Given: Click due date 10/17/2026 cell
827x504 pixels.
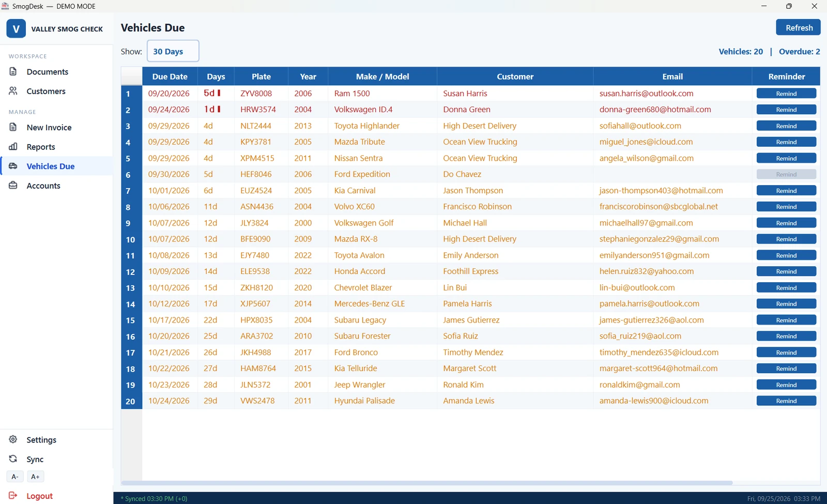Looking at the screenshot, I should [170, 320].
